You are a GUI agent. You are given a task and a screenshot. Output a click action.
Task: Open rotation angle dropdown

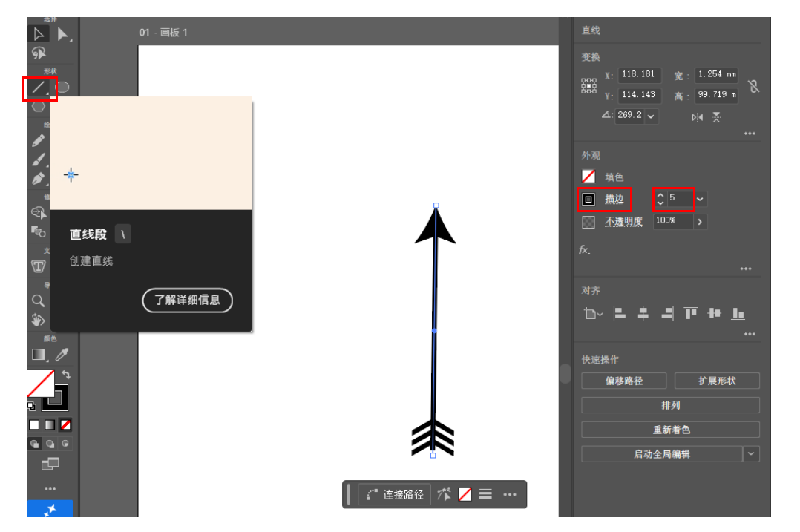point(651,116)
